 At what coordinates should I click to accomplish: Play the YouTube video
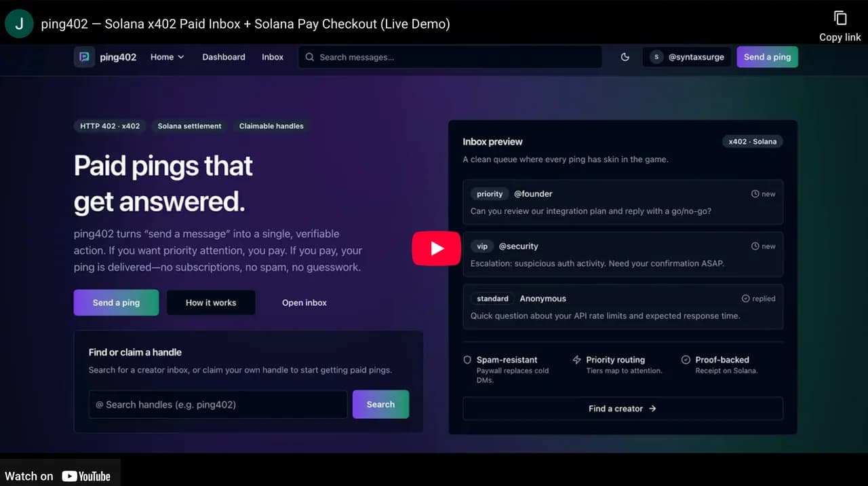[x=437, y=248]
